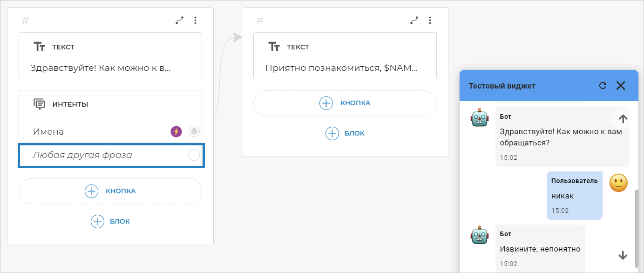Restart the test widget with the refresh icon
The height and width of the screenshot is (273, 644).
[603, 85]
